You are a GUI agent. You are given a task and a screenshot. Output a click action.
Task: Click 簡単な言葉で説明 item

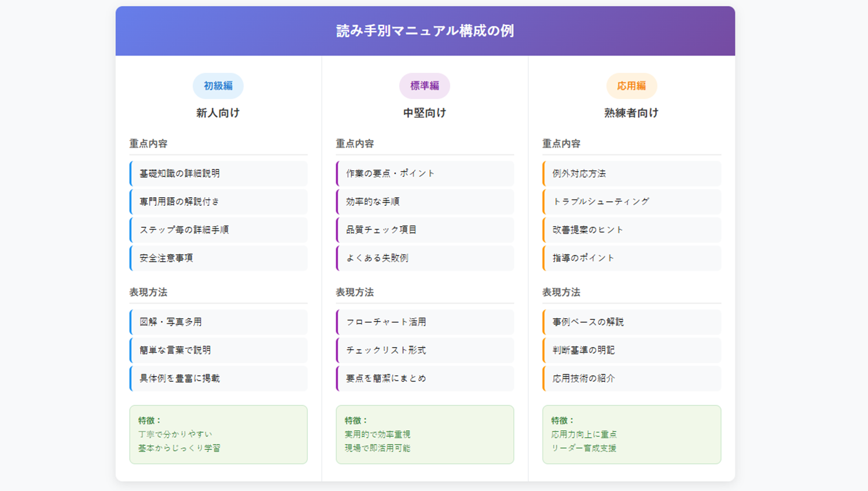point(219,350)
